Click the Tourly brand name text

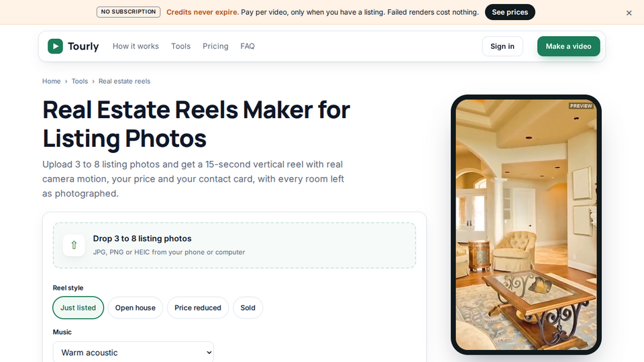pos(83,46)
